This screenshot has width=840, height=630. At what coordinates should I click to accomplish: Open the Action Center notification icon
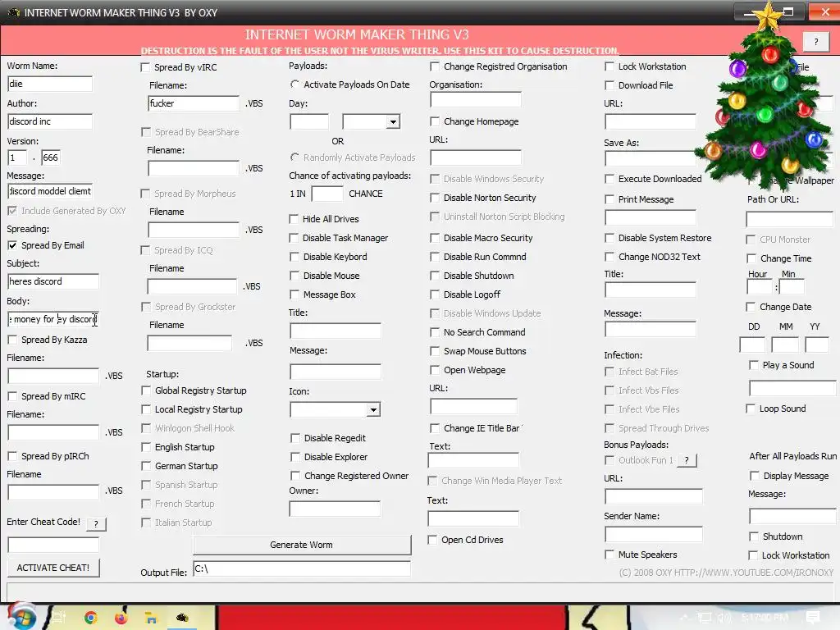[813, 617]
